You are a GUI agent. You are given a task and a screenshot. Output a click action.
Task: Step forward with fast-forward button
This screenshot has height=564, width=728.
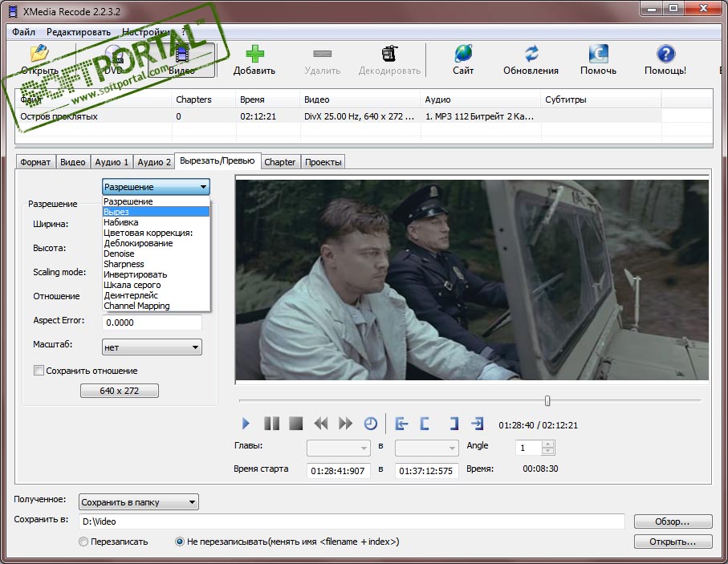[345, 424]
